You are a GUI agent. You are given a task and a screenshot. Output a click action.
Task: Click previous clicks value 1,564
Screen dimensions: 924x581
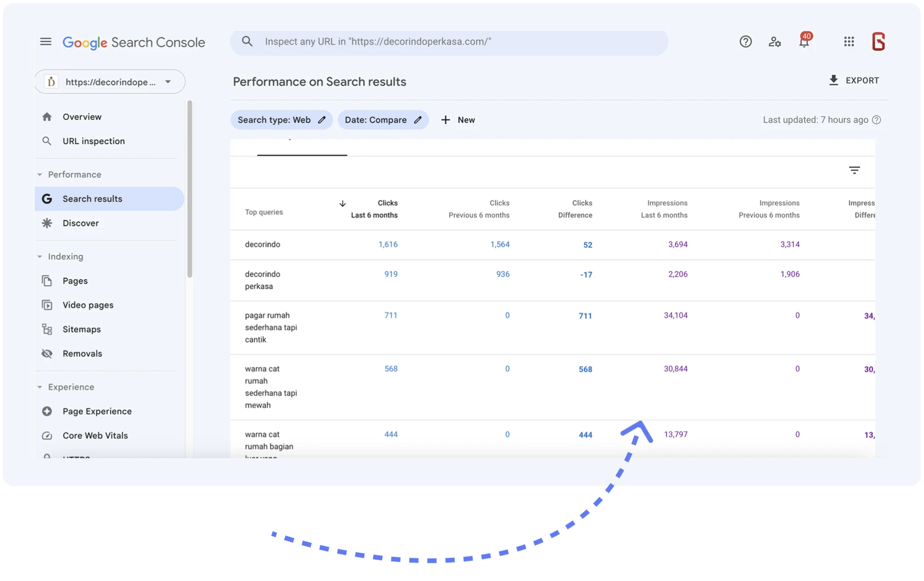pos(500,245)
